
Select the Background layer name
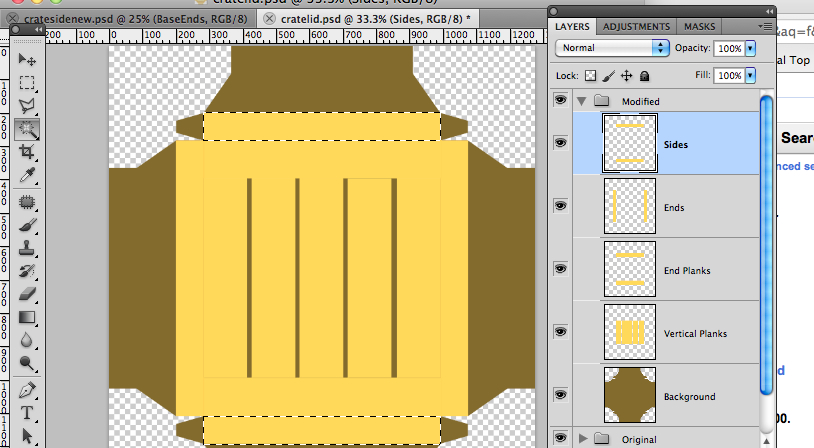[x=689, y=397]
